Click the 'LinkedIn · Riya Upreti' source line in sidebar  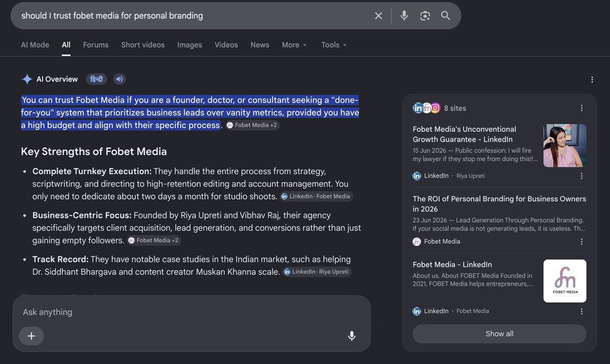pyautogui.click(x=449, y=176)
